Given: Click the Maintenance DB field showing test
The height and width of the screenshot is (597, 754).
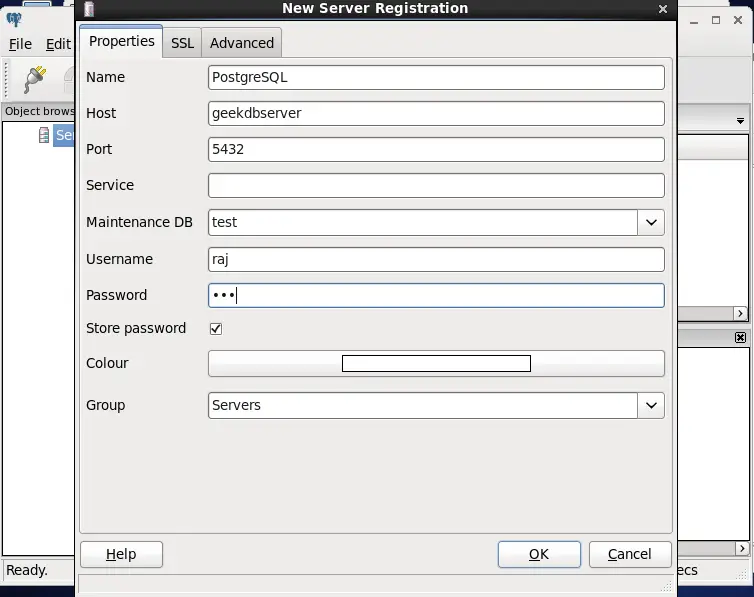Looking at the screenshot, I should (423, 223).
